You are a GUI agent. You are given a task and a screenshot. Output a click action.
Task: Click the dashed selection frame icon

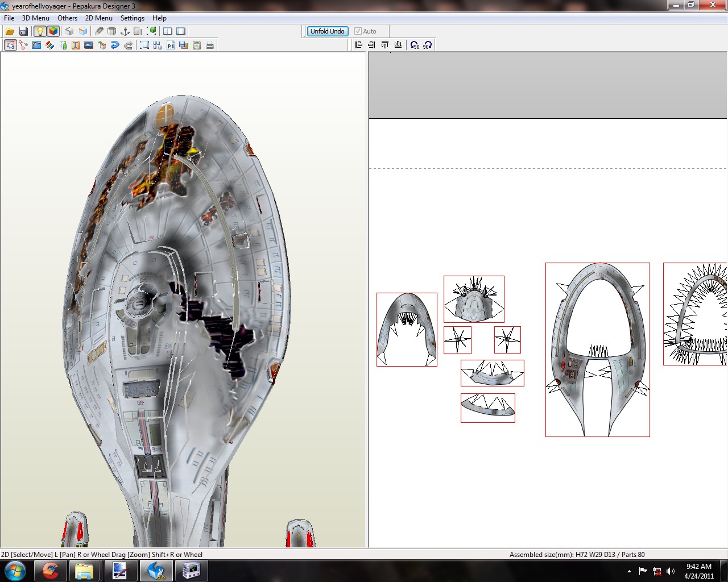144,45
